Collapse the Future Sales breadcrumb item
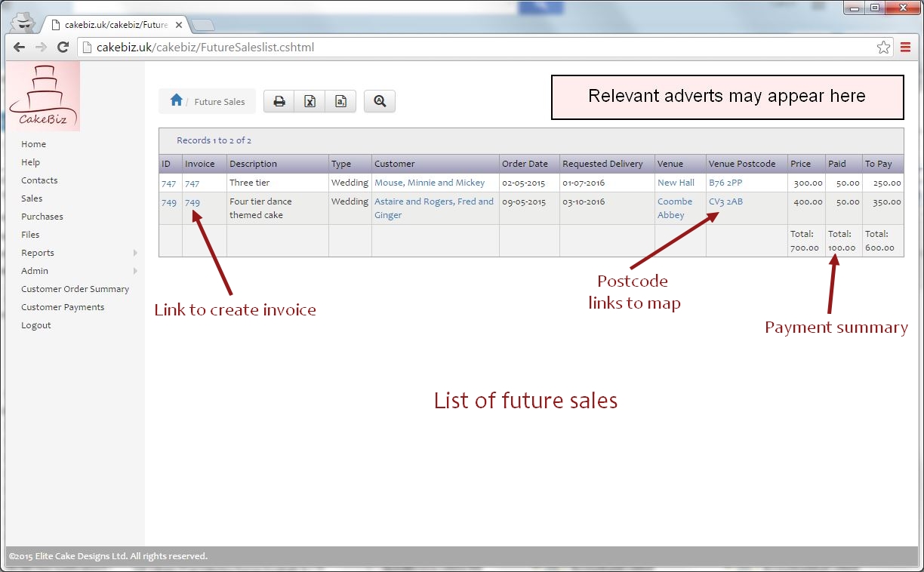Viewport: 924px width, 572px height. (219, 100)
